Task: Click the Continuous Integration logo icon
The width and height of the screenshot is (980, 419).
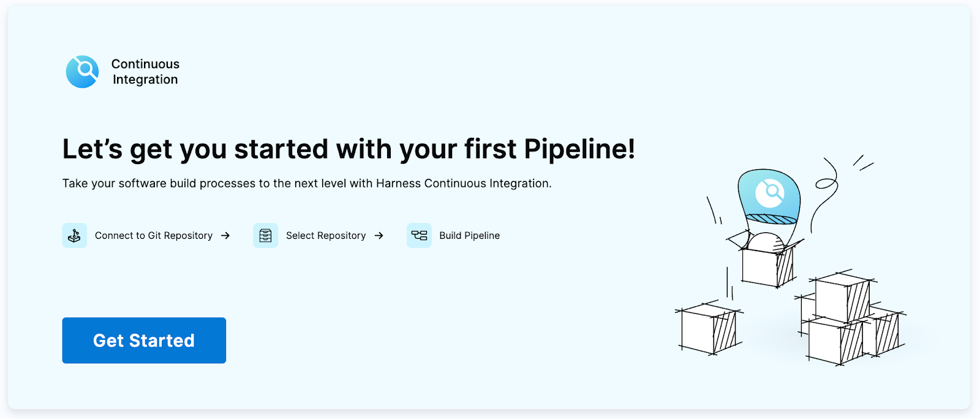Action: point(83,72)
